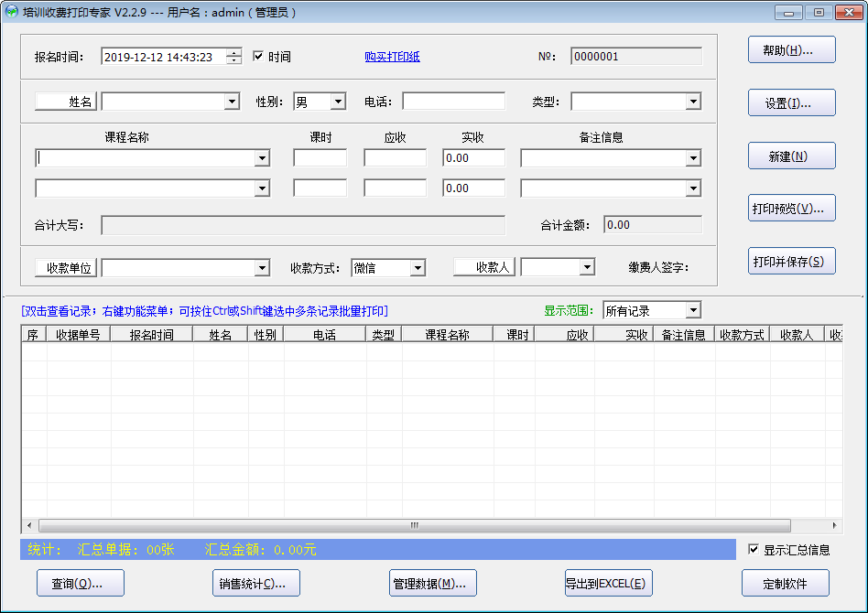Viewport: 868px width, 613px height.
Task: Click table 课程名称 column header
Action: coord(448,335)
